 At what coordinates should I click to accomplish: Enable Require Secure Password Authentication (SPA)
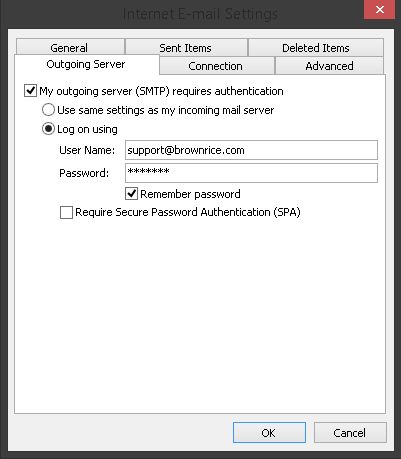(x=66, y=212)
